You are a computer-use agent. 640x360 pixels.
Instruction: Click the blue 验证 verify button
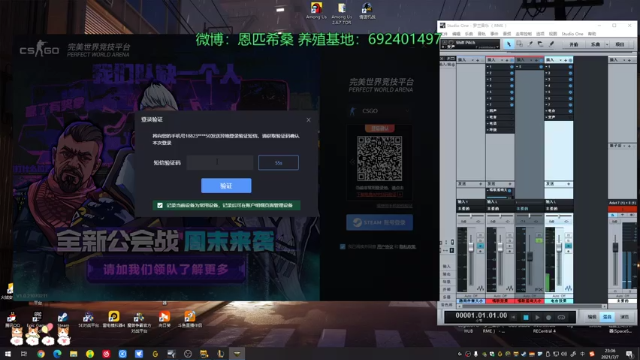click(226, 186)
